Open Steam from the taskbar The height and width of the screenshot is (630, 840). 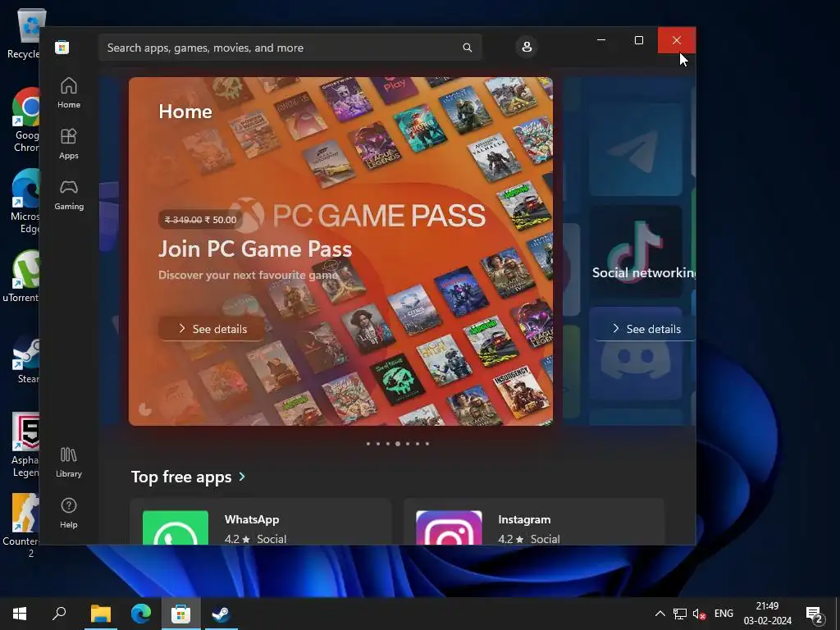point(221,614)
